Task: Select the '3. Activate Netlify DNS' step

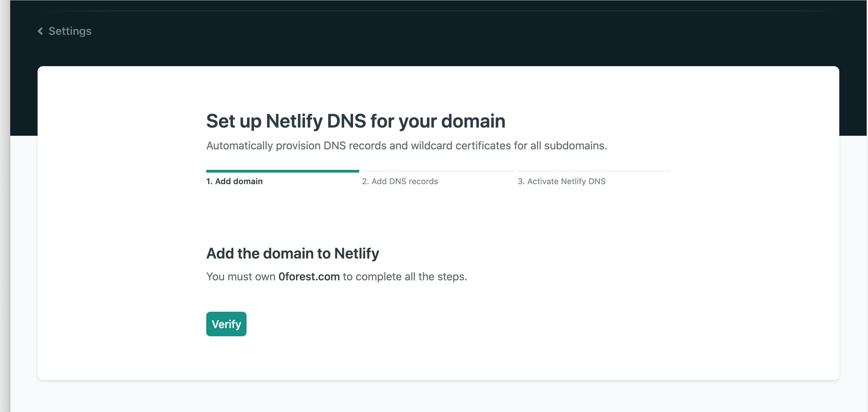Action: [x=561, y=181]
